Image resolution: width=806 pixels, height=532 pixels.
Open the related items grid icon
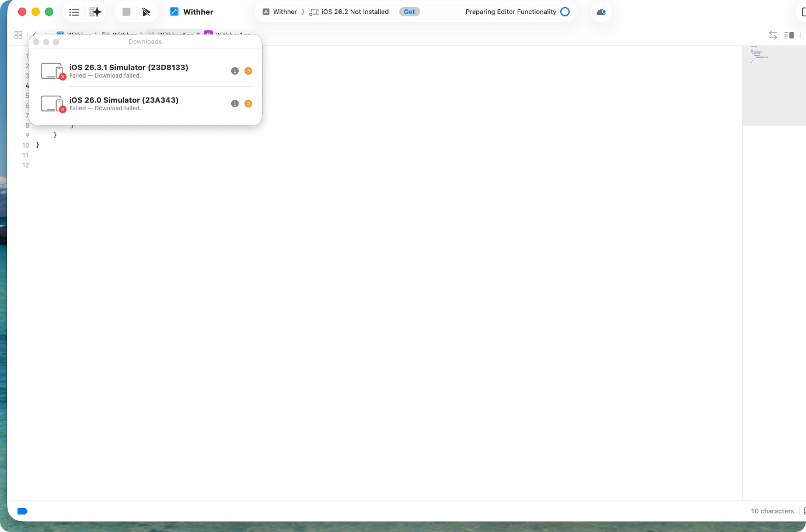pos(18,35)
